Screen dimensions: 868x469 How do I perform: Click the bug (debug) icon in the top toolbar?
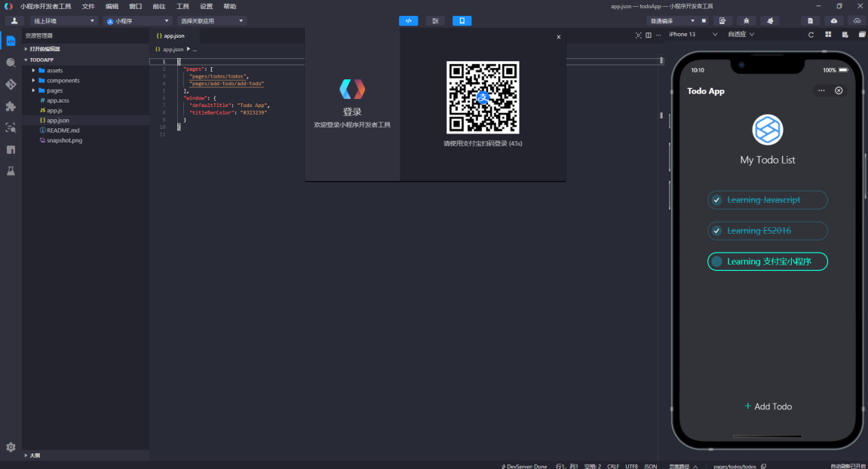(x=747, y=21)
